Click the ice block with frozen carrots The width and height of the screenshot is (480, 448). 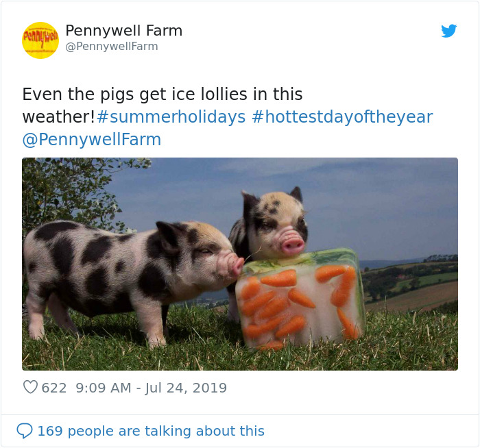(300, 301)
